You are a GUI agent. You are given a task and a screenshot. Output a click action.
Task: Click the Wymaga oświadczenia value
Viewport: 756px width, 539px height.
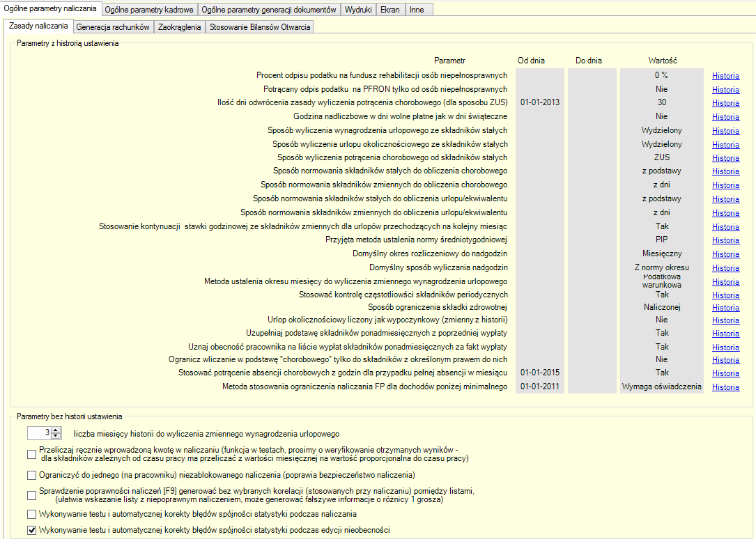coord(661,386)
